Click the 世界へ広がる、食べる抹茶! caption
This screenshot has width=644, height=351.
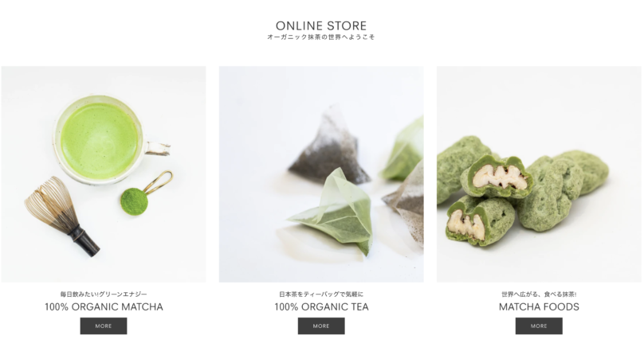tap(539, 294)
